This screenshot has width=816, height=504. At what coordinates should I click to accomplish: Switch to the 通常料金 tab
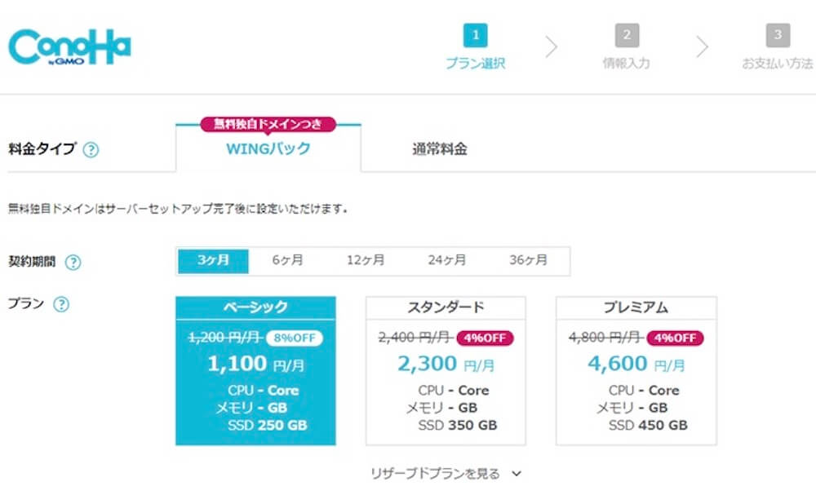[x=440, y=149]
